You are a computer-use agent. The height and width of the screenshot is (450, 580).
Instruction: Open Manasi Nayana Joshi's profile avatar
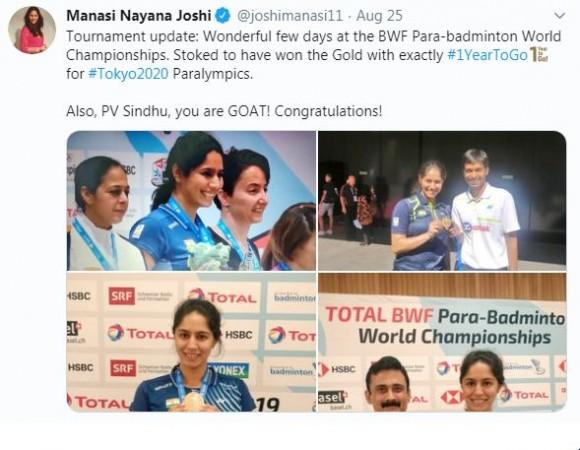click(32, 30)
